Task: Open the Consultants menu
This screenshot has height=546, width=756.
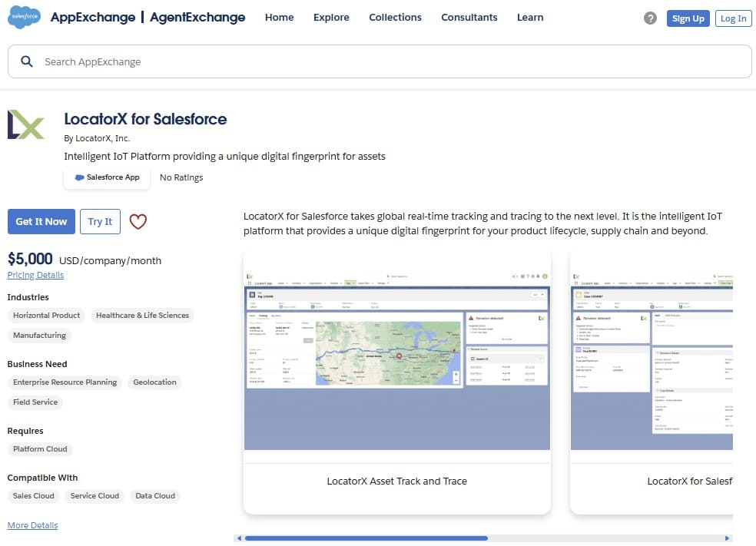Action: point(469,18)
